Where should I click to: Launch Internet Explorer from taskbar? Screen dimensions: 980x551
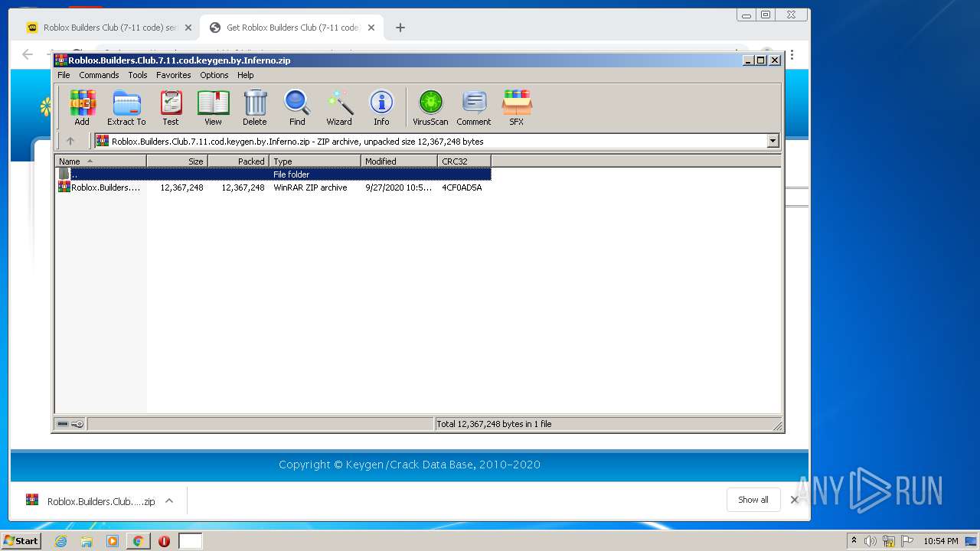tap(60, 541)
